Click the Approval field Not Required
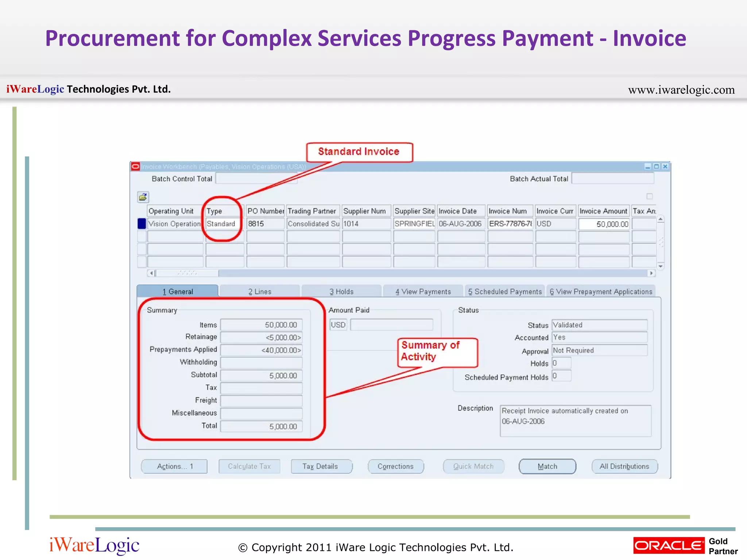Screen dimensions: 747x560 [600, 350]
